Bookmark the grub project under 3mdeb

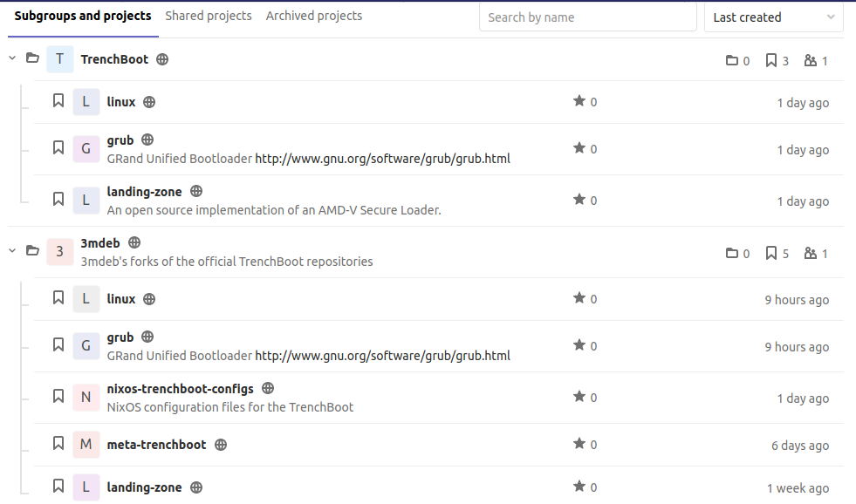click(x=58, y=344)
